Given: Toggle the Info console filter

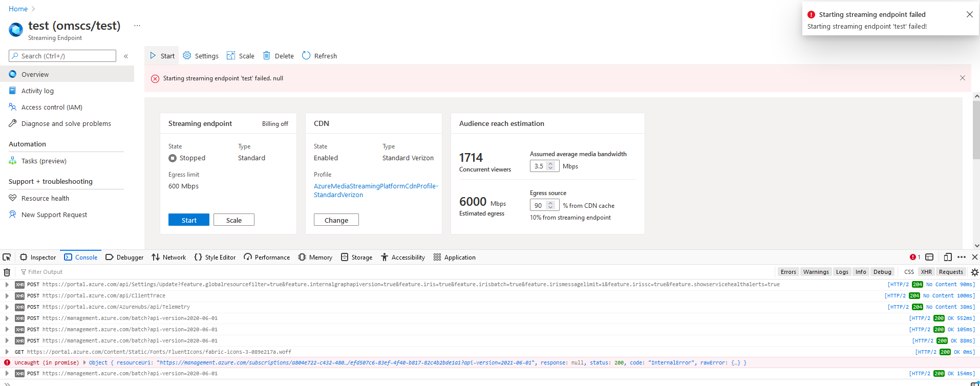Looking at the screenshot, I should pyautogui.click(x=861, y=272).
